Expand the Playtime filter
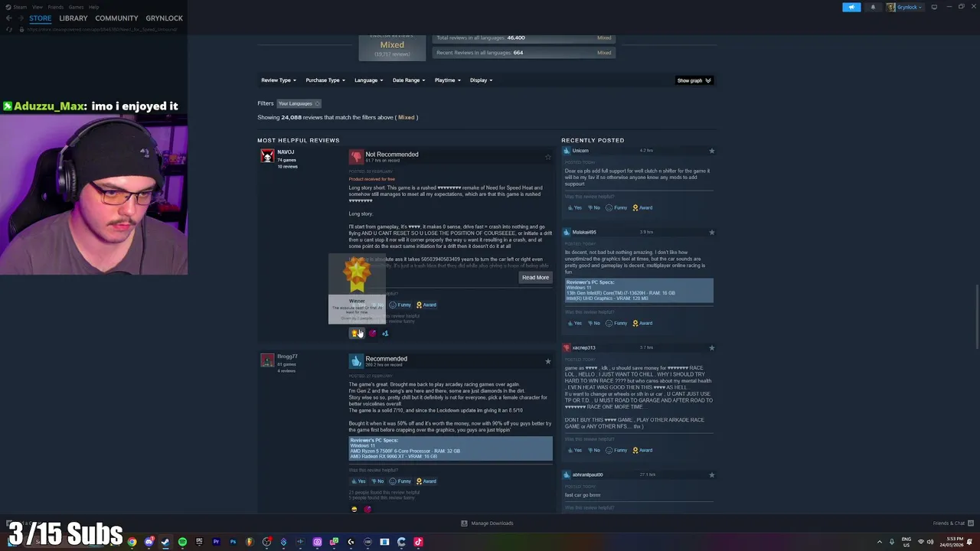The width and height of the screenshot is (980, 551). click(448, 80)
